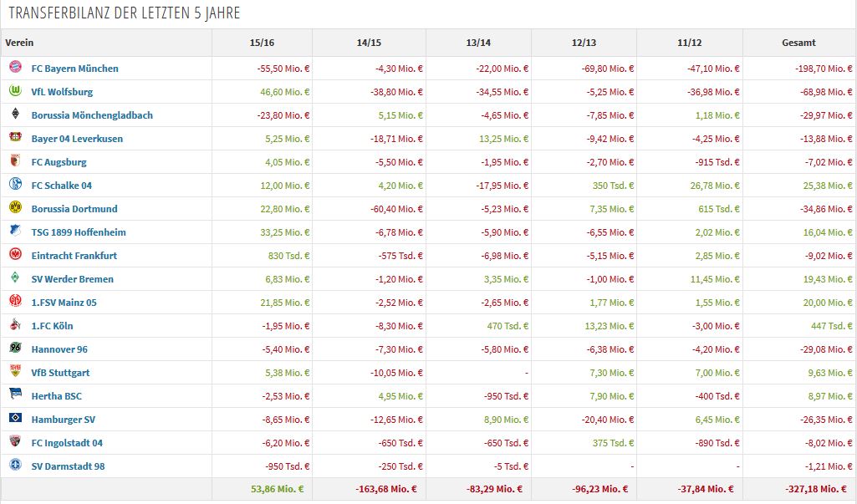This screenshot has height=504, width=857.
Task: Click the 13/14 season column header
Action: 478,43
